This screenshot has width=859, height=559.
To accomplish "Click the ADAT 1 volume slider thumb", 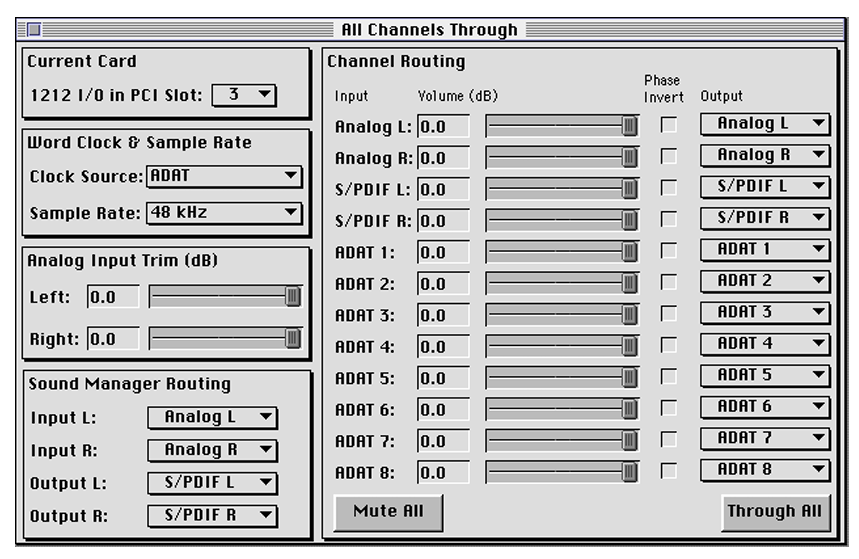I will click(x=629, y=252).
